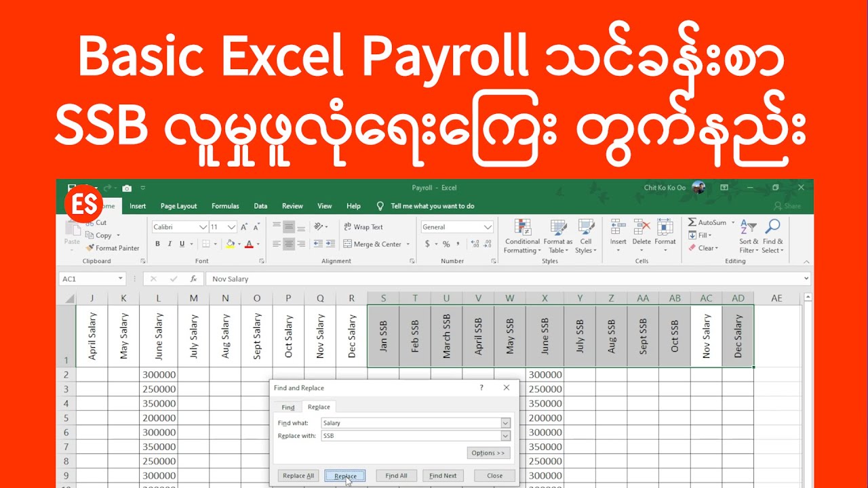This screenshot has height=488, width=868.
Task: Open the Replace with history dropdown
Action: pyautogui.click(x=505, y=436)
